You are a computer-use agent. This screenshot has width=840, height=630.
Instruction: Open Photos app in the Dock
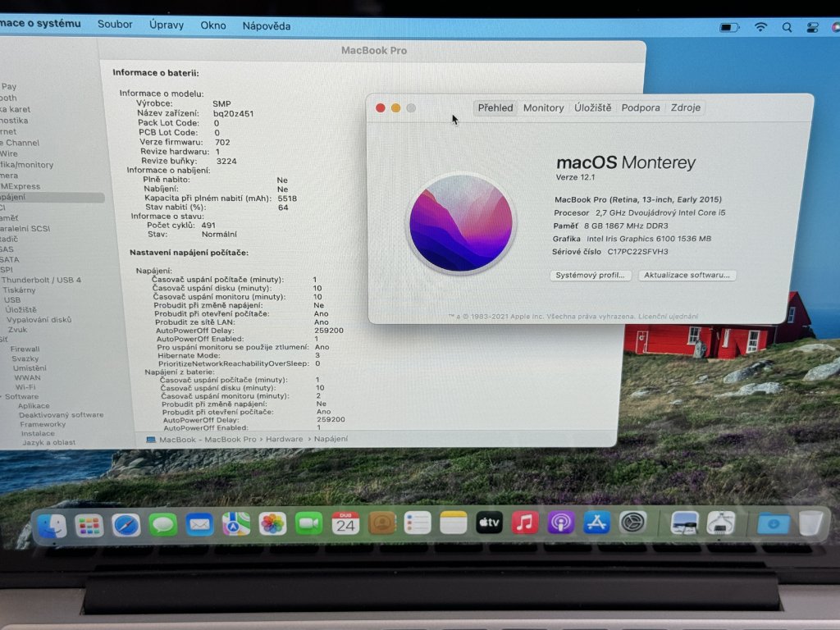click(x=272, y=524)
